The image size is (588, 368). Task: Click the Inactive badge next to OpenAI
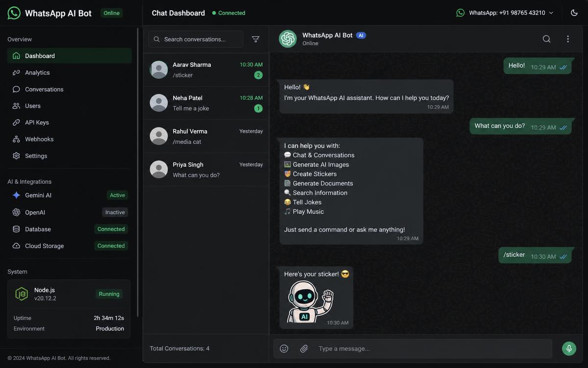point(115,212)
